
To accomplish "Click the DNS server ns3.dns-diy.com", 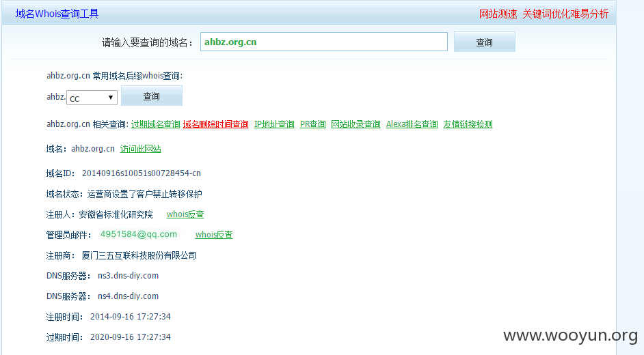I will 128,276.
